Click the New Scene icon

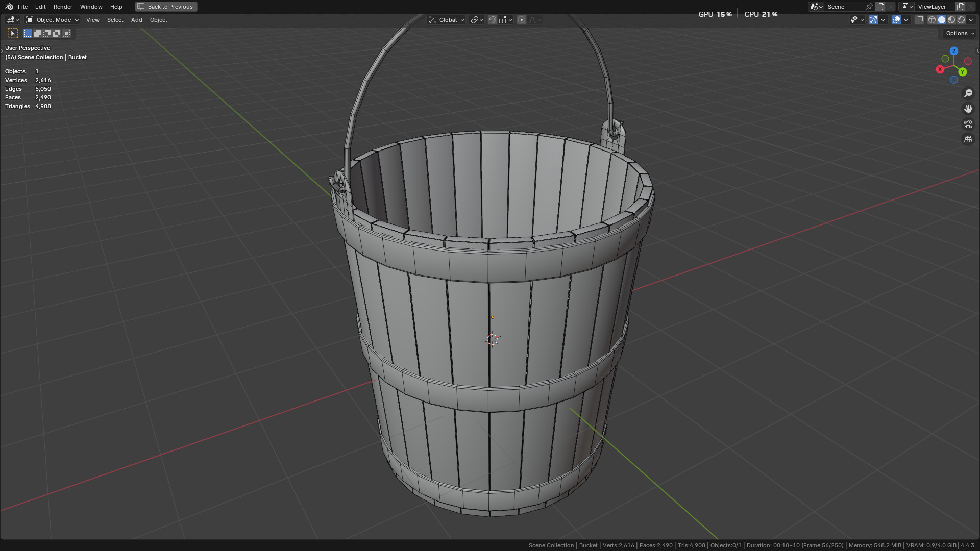point(880,7)
